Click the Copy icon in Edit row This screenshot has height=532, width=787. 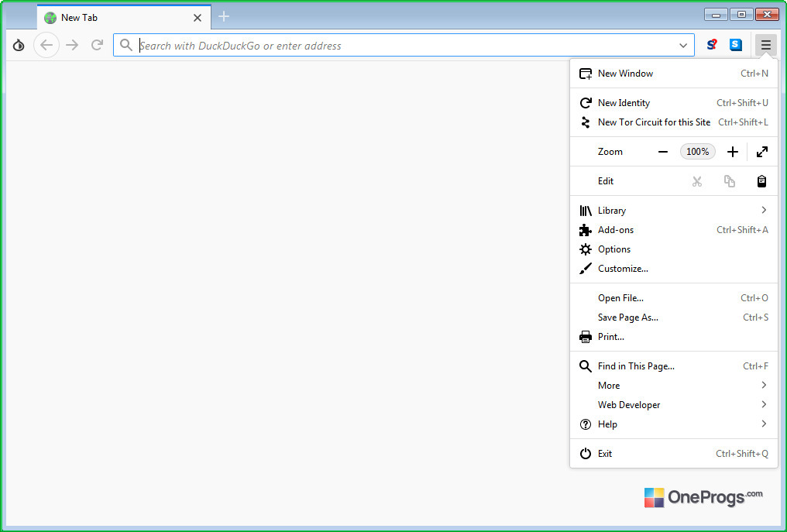[729, 181]
